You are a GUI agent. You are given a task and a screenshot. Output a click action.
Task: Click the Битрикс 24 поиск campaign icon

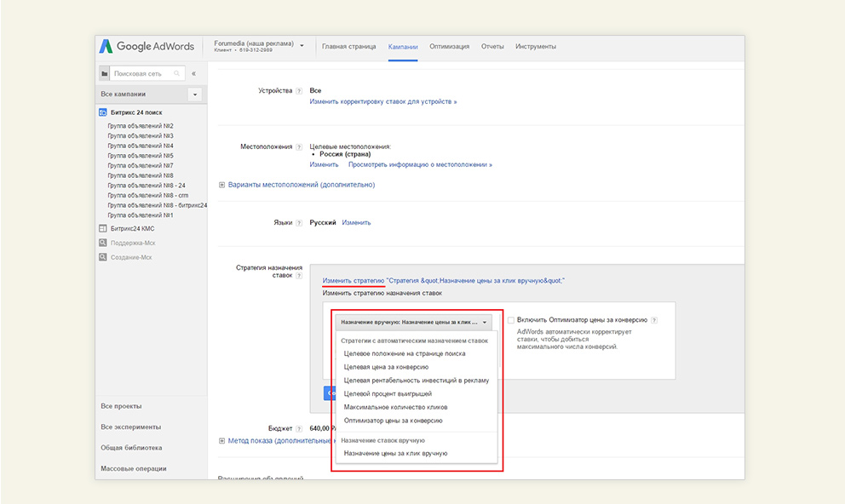click(103, 112)
